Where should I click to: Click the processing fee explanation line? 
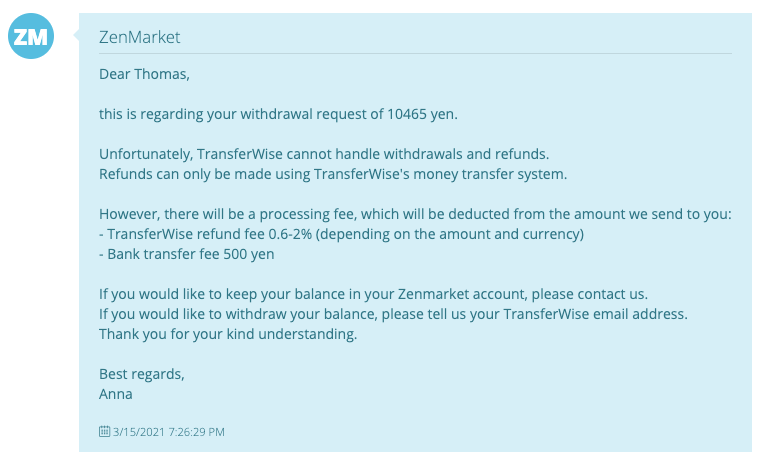415,214
